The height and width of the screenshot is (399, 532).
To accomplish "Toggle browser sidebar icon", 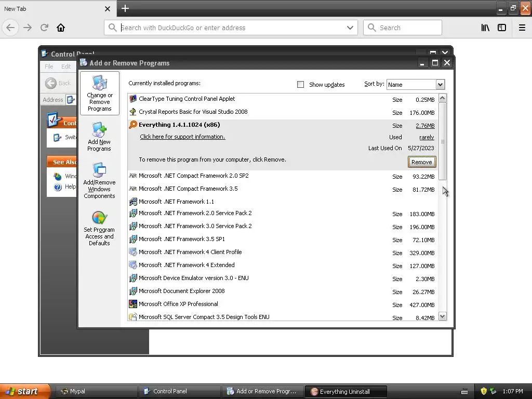I will point(502,28).
